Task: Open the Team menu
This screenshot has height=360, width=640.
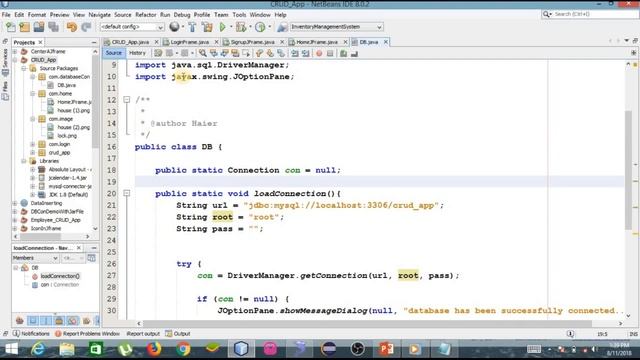Action: point(221,15)
